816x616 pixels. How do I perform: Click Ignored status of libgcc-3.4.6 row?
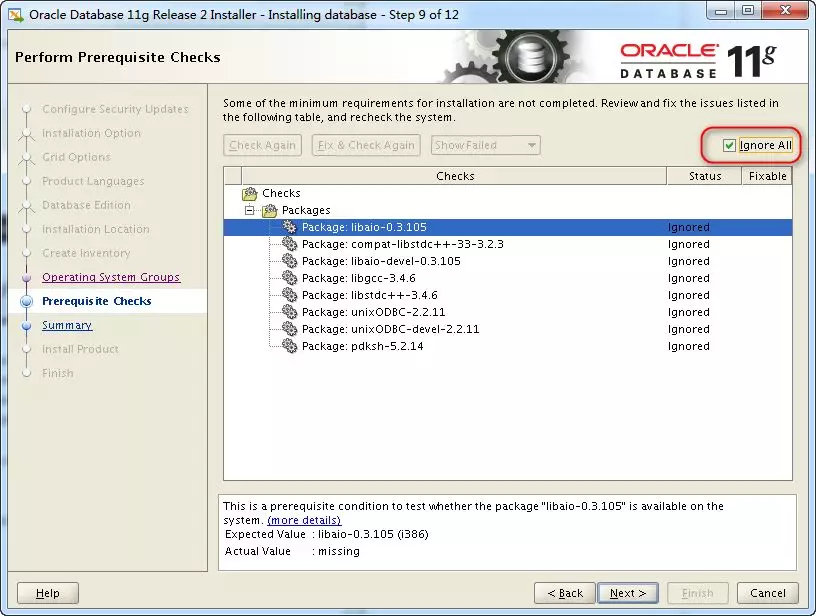[x=688, y=278]
